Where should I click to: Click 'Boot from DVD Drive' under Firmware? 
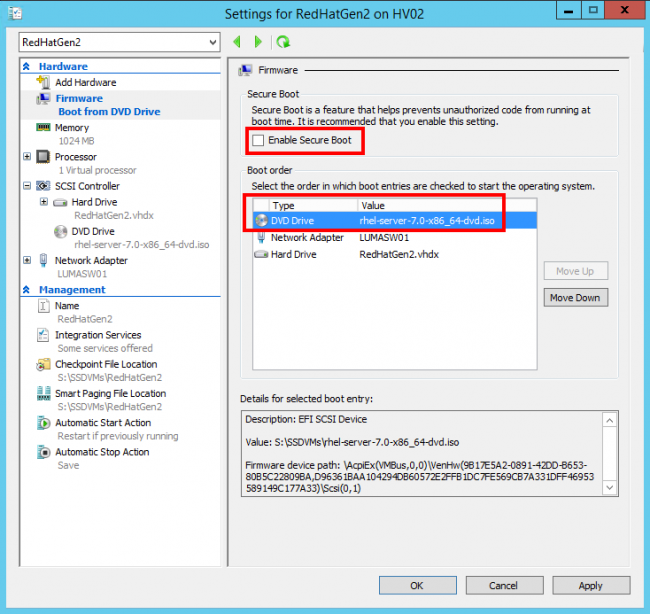(x=109, y=112)
